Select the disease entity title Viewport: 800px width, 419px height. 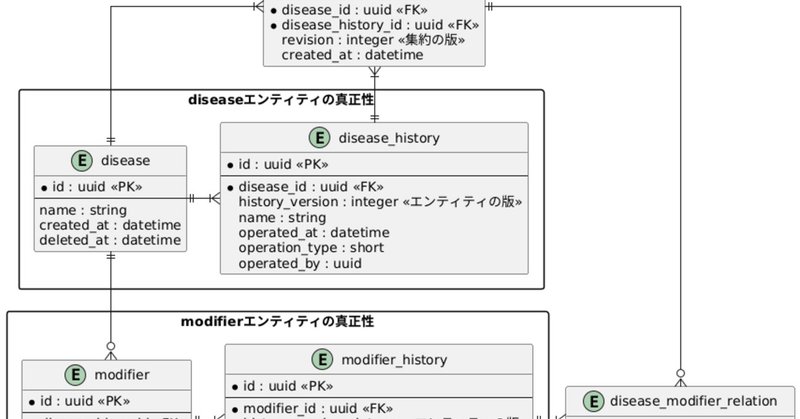pyautogui.click(x=126, y=161)
